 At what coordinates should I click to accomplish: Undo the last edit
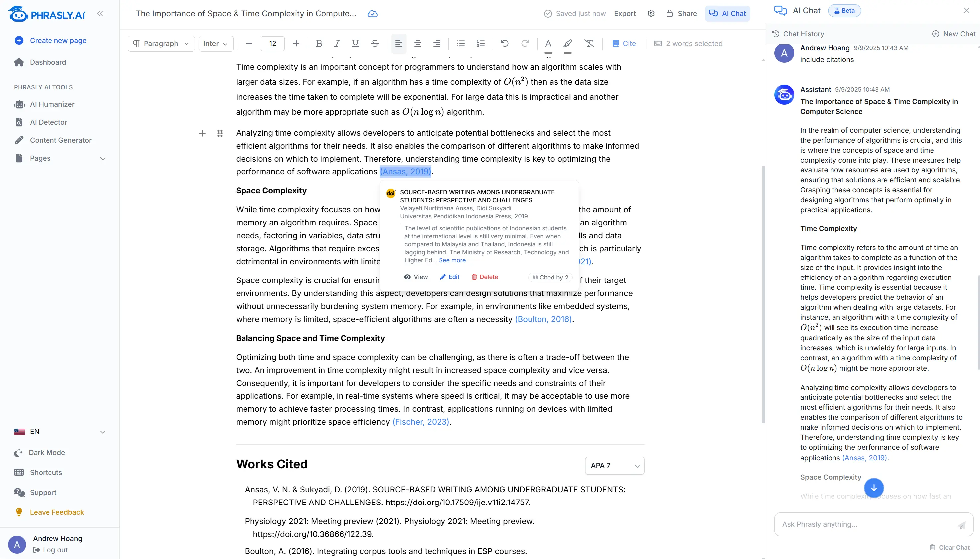[x=505, y=44]
